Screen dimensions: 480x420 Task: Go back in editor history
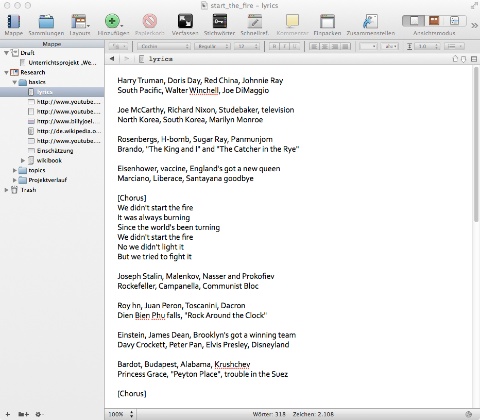(112, 59)
